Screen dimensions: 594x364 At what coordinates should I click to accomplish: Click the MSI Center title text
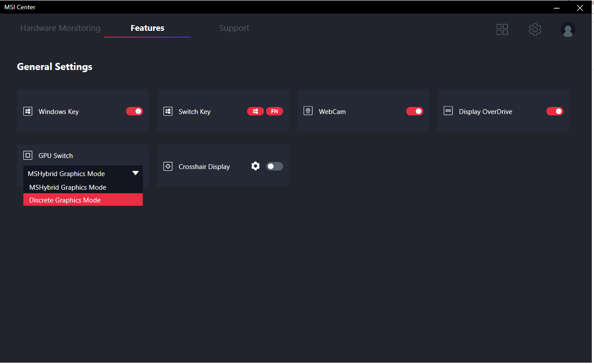[x=20, y=7]
